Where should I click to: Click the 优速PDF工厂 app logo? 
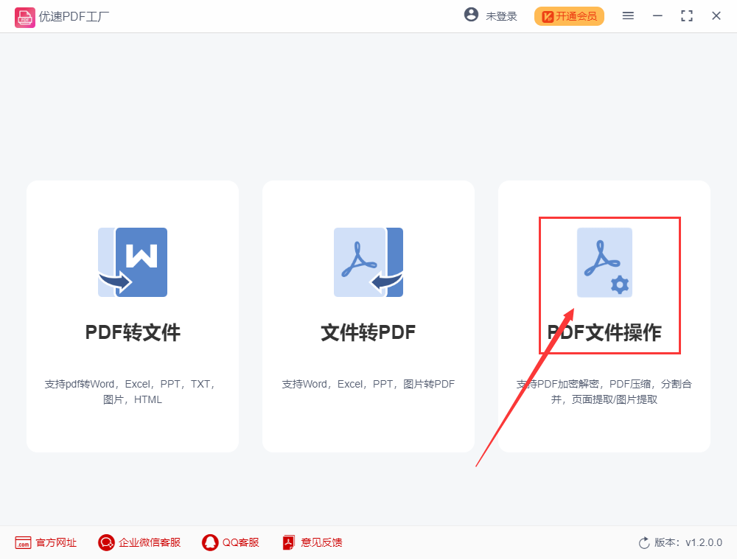tap(25, 15)
